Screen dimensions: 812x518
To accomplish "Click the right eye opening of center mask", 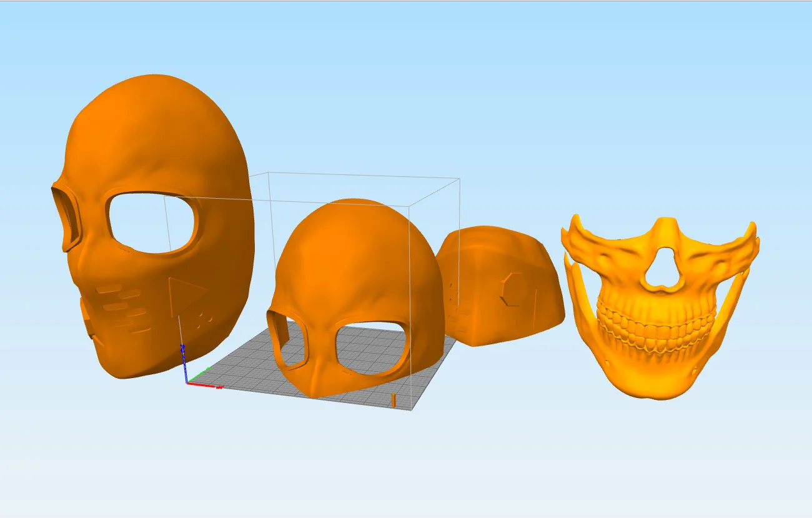I will pyautogui.click(x=373, y=349).
